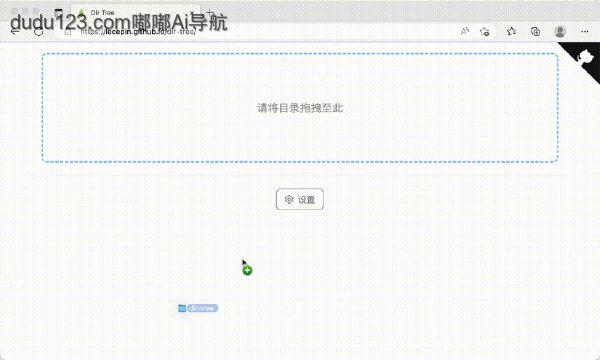Open a new browser tab with plus

210,12
